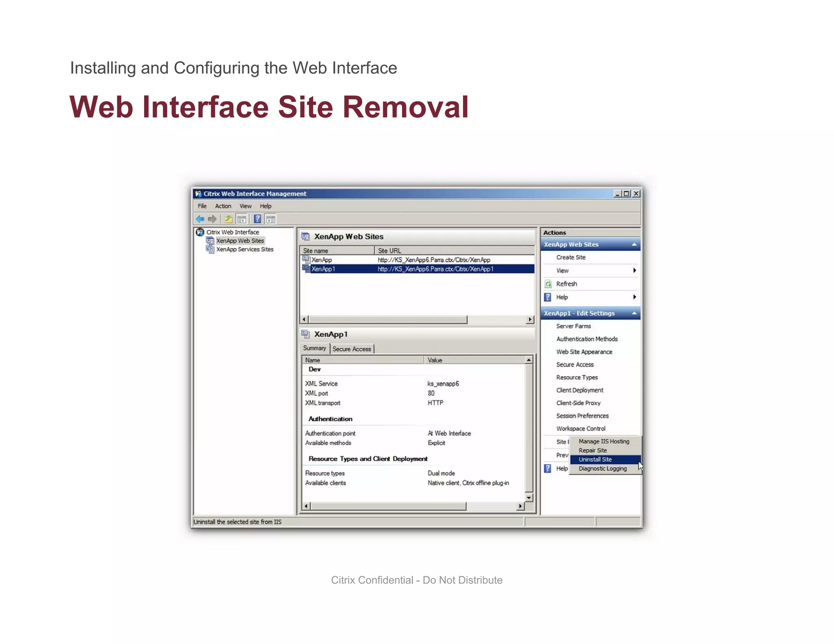
Task: Click the Refresh icon in Actions pane
Action: (x=548, y=284)
